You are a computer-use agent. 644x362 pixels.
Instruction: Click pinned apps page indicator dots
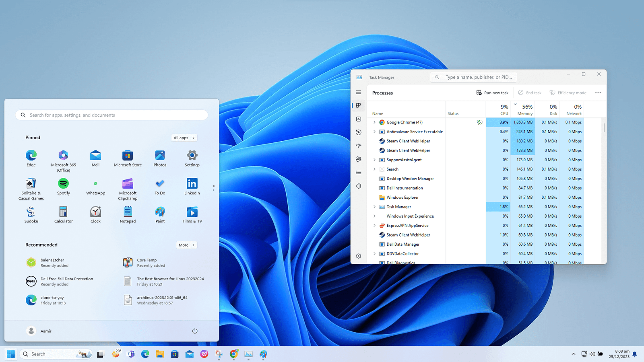[213, 188]
